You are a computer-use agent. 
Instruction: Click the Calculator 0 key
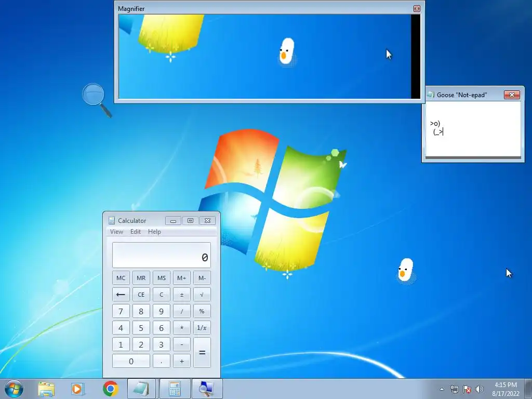click(x=131, y=362)
